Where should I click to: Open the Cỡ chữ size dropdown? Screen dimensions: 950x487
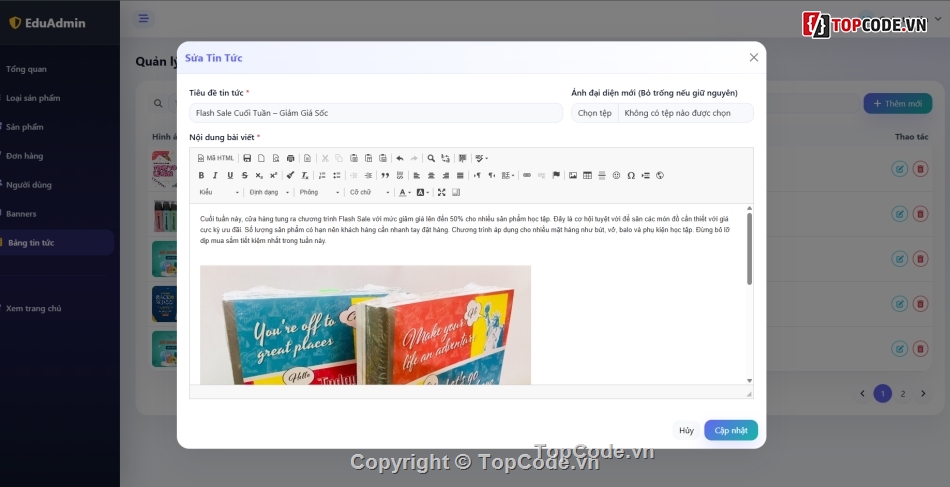click(x=370, y=192)
